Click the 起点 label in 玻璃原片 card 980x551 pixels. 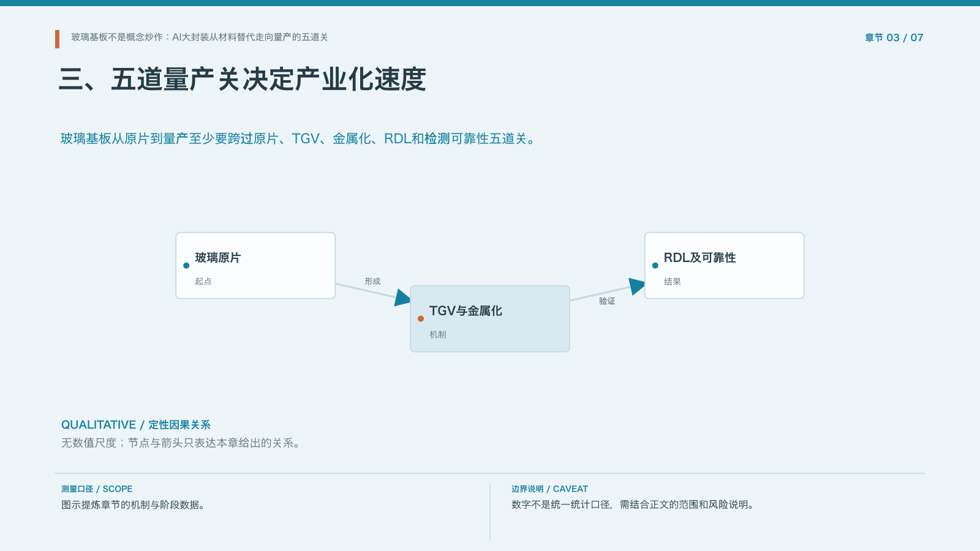tap(203, 282)
